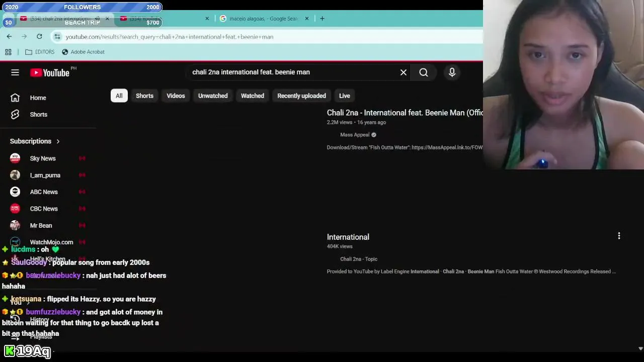The width and height of the screenshot is (644, 362).
Task: Reload the page with the refresh icon
Action: point(39,36)
